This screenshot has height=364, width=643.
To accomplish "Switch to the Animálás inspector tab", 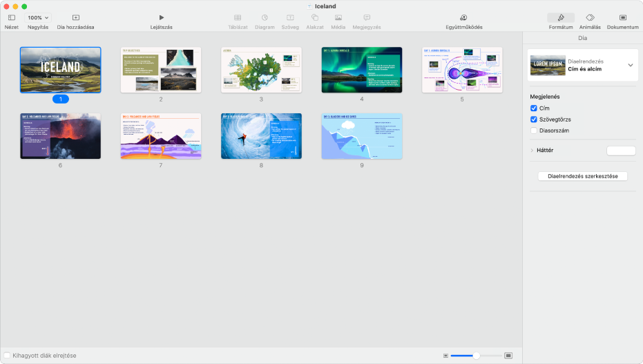I will point(590,18).
